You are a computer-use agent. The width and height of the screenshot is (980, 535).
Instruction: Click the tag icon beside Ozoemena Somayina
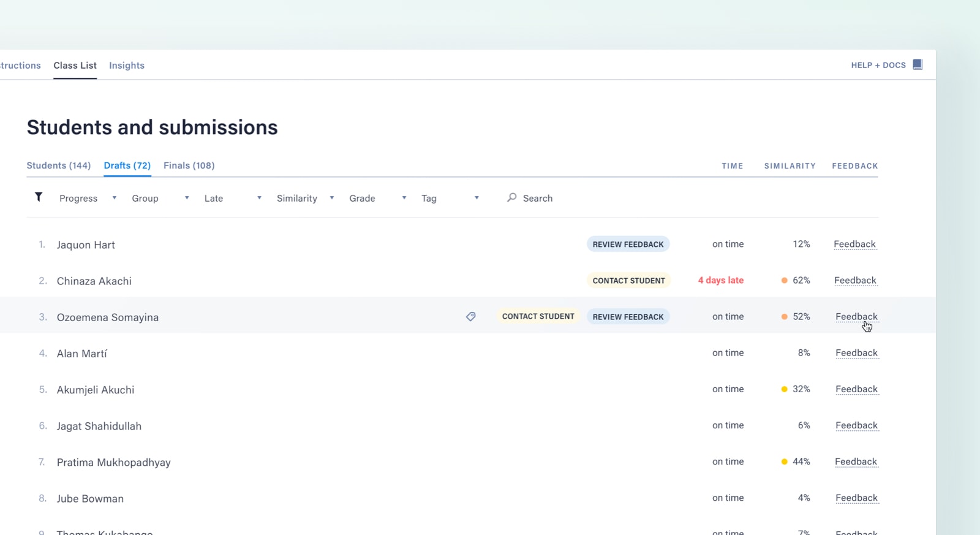point(470,317)
